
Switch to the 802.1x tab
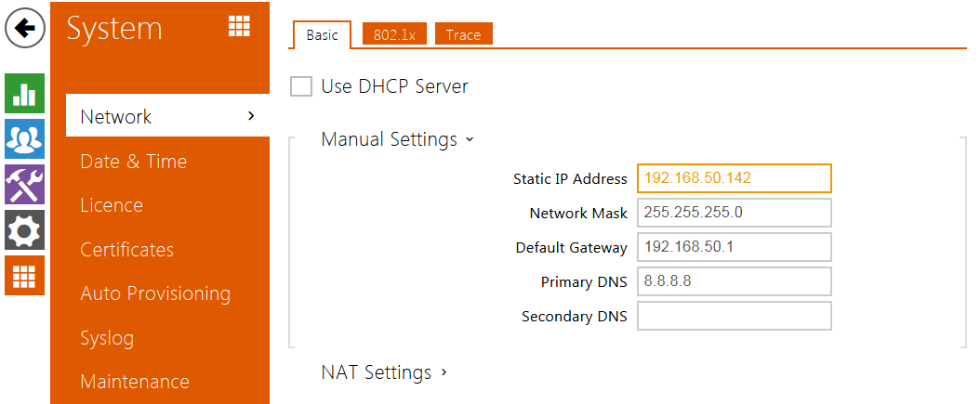tap(393, 35)
